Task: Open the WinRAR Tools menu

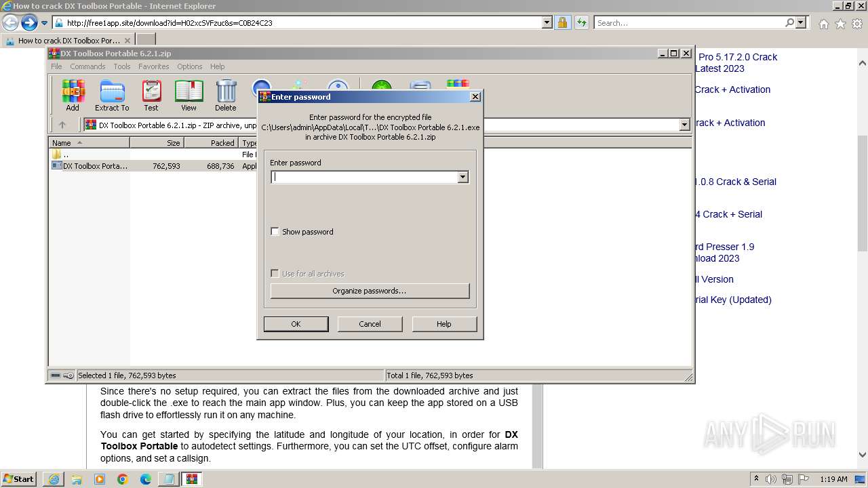Action: click(x=122, y=66)
